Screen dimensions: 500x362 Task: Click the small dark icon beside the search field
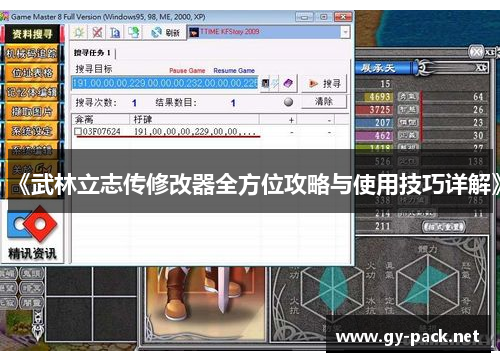click(265, 83)
